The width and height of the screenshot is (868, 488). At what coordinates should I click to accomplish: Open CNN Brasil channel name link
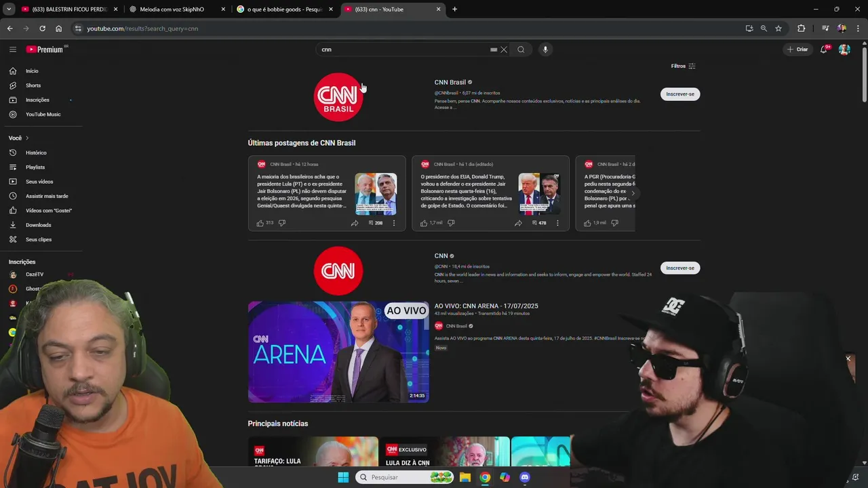coord(450,83)
